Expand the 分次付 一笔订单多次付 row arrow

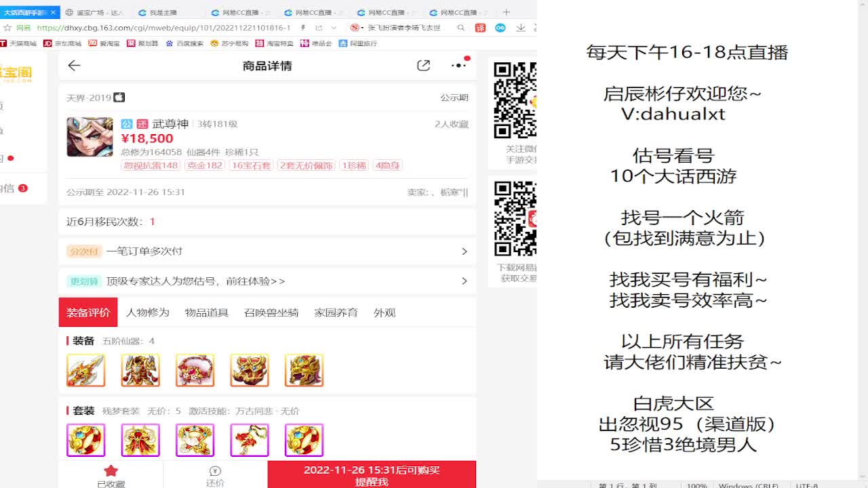click(465, 251)
